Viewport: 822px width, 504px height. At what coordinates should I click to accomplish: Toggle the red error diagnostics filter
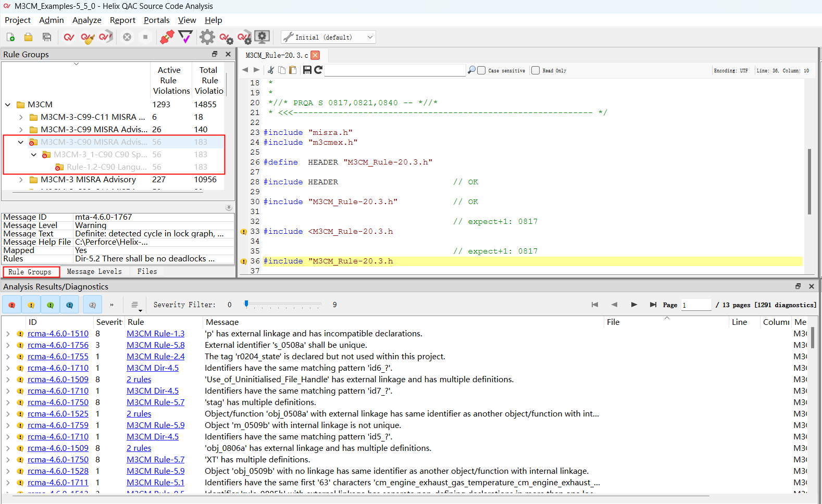[x=11, y=305]
